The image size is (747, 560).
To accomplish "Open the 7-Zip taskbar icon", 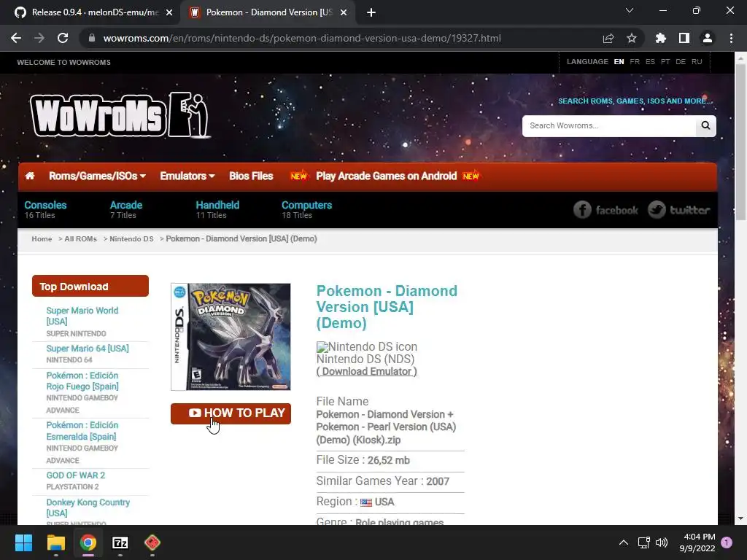I will click(x=120, y=542).
